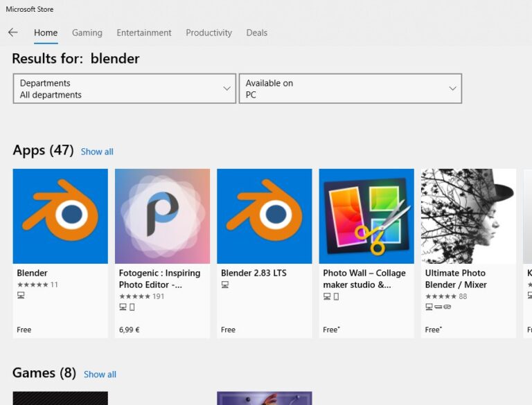Click the 6,99 € price label
Image resolution: width=532 pixels, height=405 pixels.
tap(130, 330)
